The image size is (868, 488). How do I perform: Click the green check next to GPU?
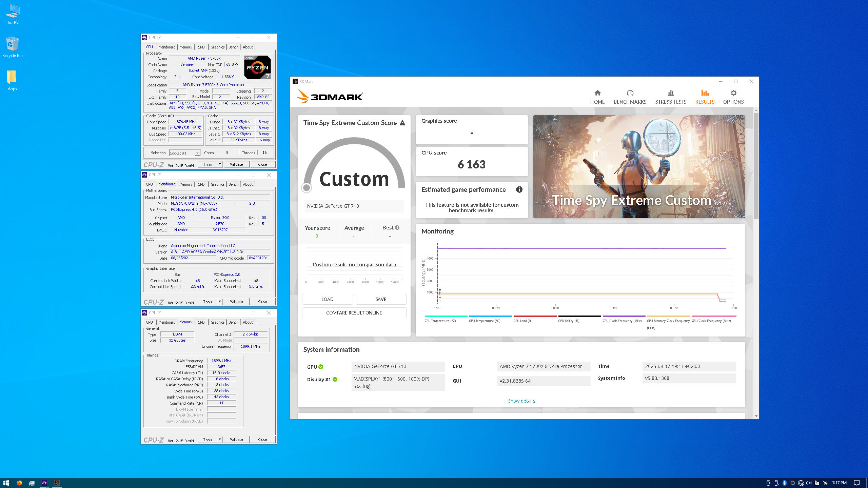click(x=321, y=367)
